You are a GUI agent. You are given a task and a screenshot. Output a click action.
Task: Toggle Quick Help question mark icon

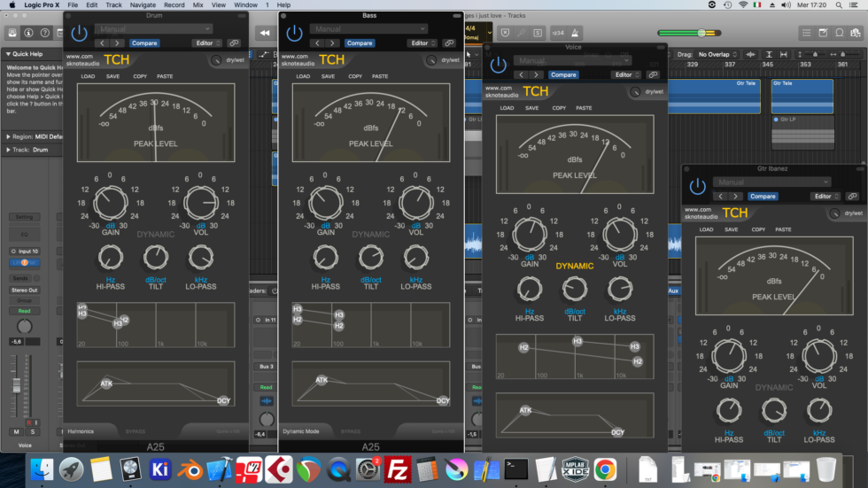(45, 33)
